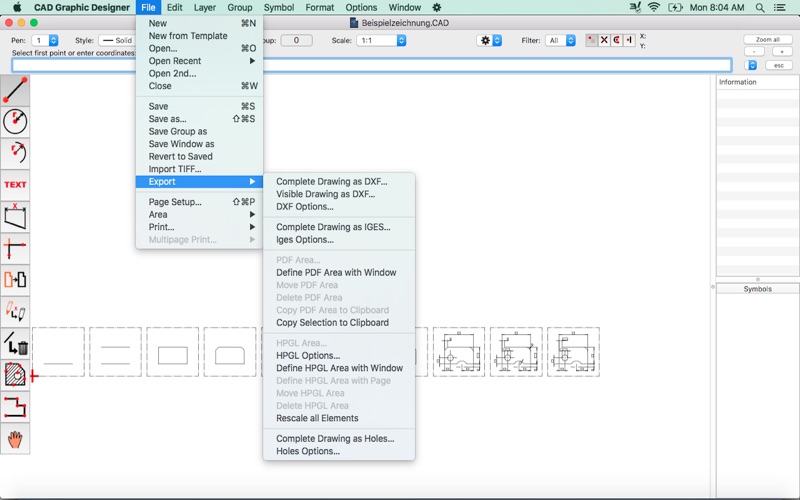Image resolution: width=800 pixels, height=500 pixels.
Task: Open the Group menu
Action: (x=240, y=8)
